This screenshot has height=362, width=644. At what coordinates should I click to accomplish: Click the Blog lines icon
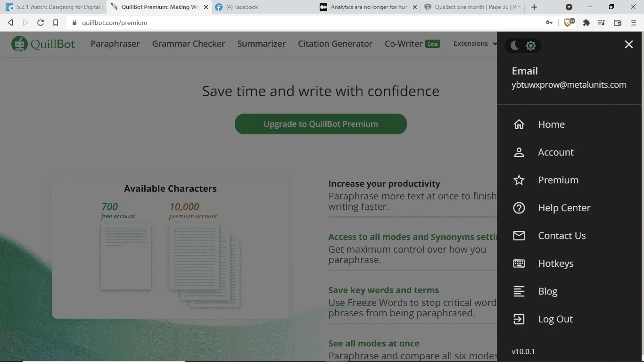point(519,291)
